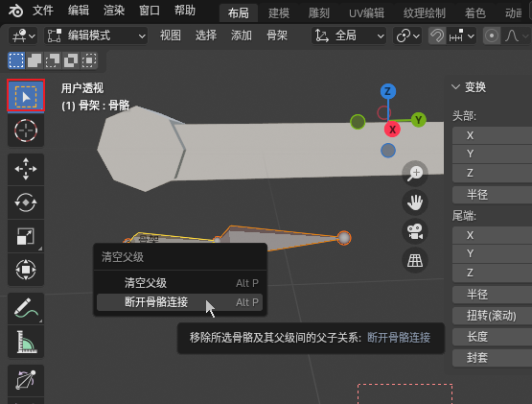Activate the transform tool
This screenshot has width=532, height=404.
[x=26, y=270]
